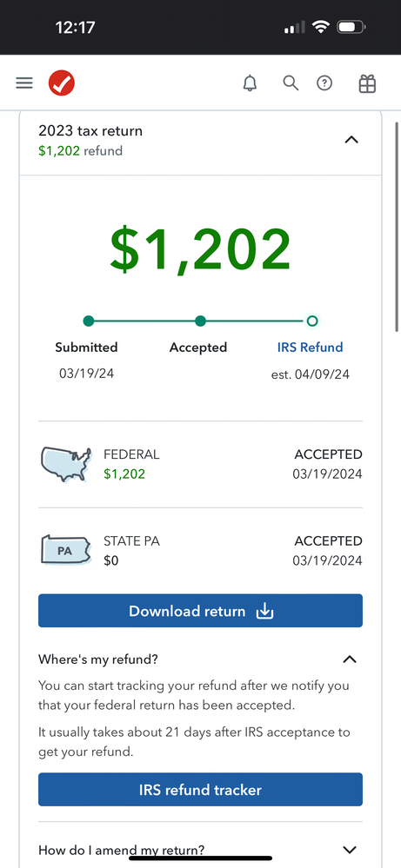
Task: Collapse the 2023 tax return card
Action: coord(351,140)
